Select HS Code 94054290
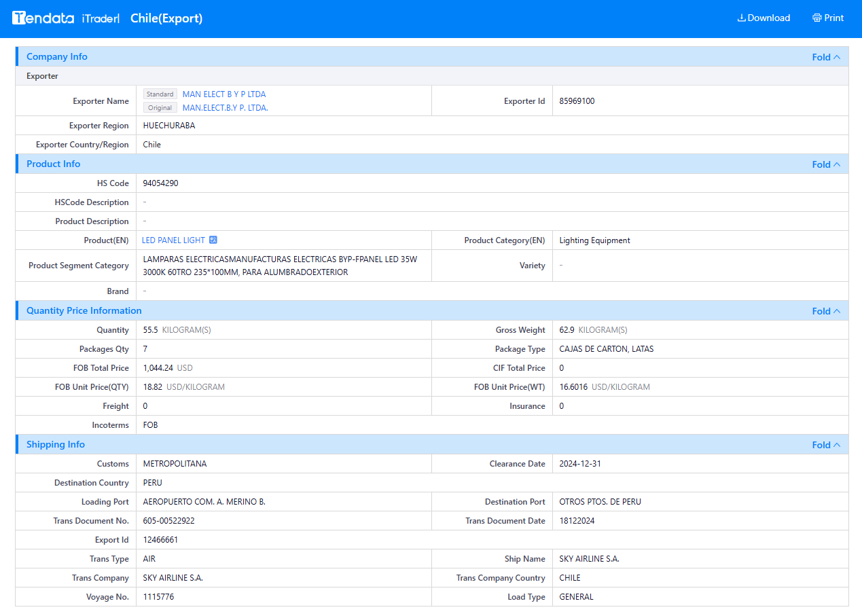862x616 pixels. pyautogui.click(x=161, y=183)
